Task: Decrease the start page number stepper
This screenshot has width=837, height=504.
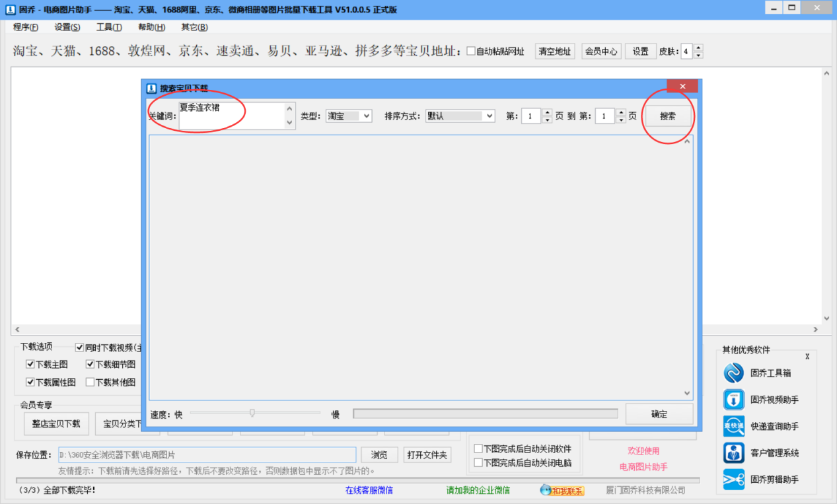Action: tap(547, 120)
